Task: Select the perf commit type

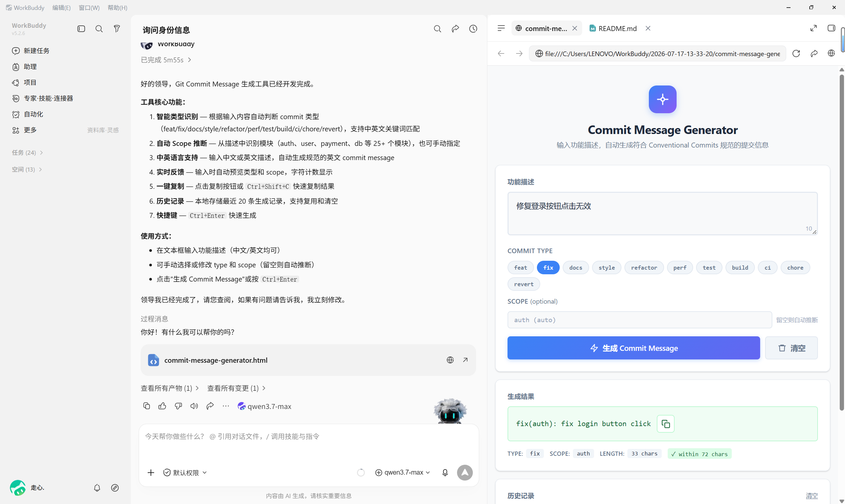Action: [680, 268]
